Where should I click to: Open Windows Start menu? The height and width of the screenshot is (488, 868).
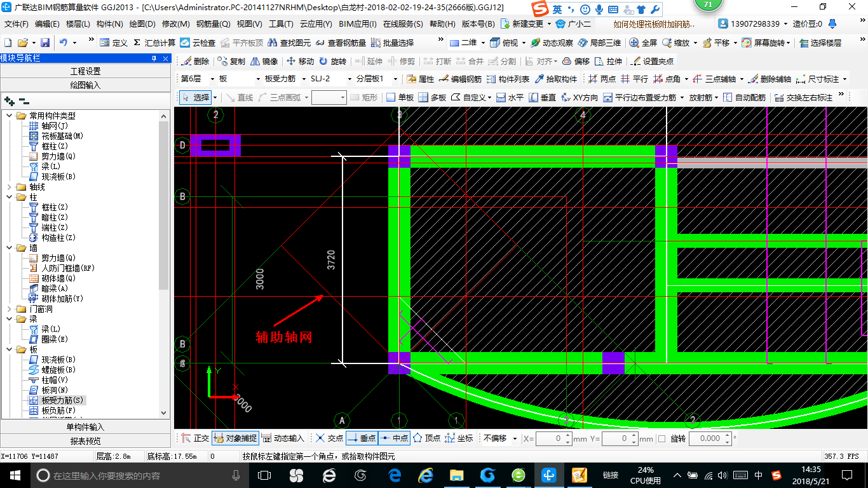tap(15, 475)
